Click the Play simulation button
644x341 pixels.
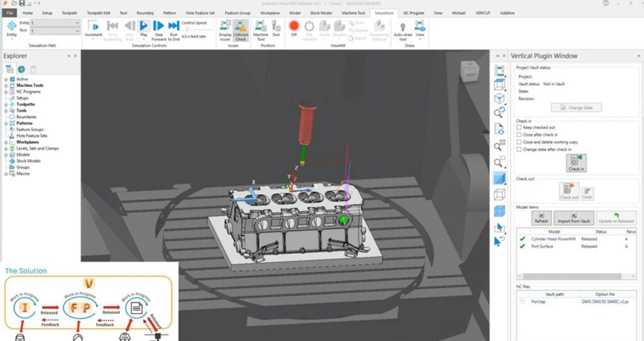[144, 29]
